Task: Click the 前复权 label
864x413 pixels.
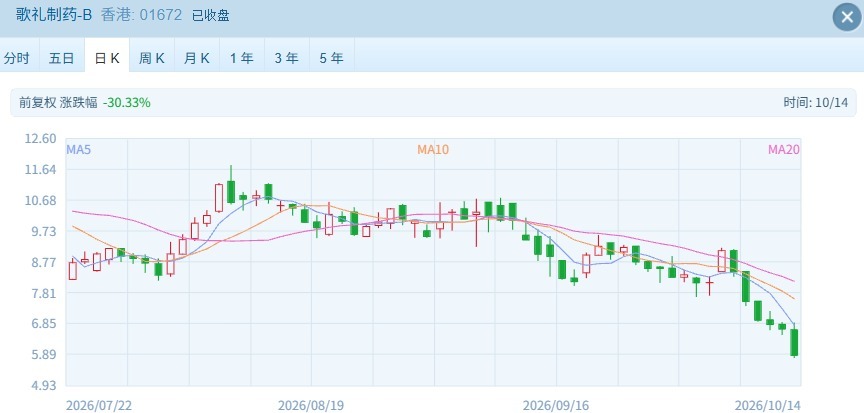Action: click(x=37, y=102)
